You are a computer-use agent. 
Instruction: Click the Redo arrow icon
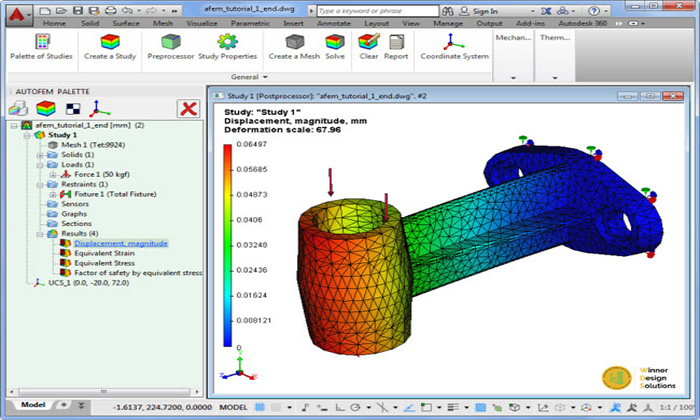pyautogui.click(x=152, y=10)
